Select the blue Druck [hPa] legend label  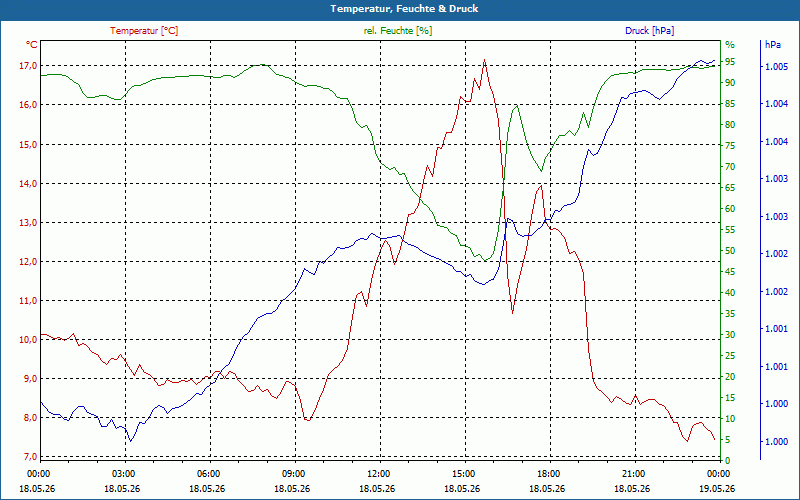click(x=649, y=31)
